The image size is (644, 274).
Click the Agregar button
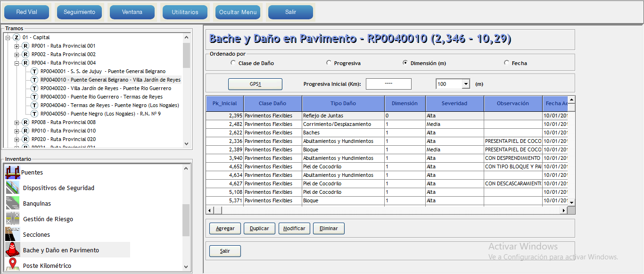[x=225, y=228]
